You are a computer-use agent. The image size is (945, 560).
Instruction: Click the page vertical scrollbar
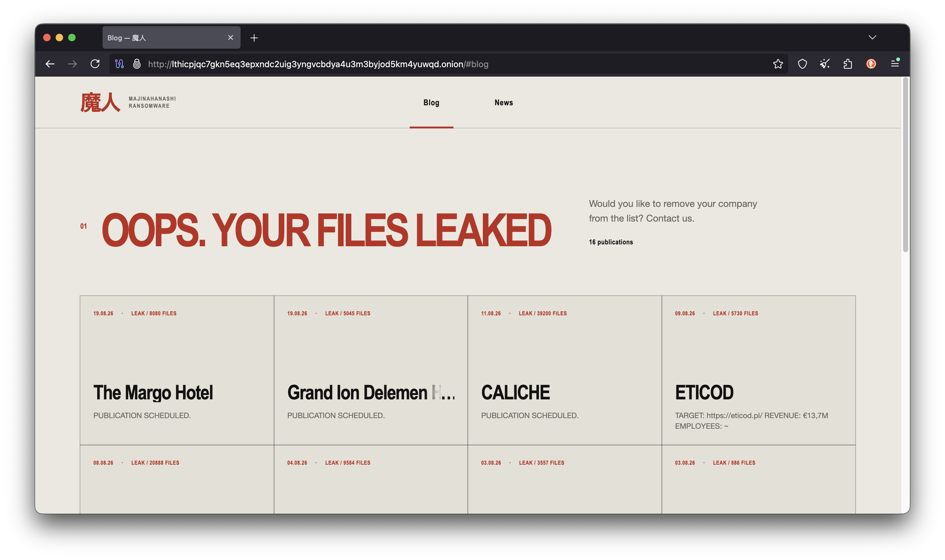click(x=905, y=165)
